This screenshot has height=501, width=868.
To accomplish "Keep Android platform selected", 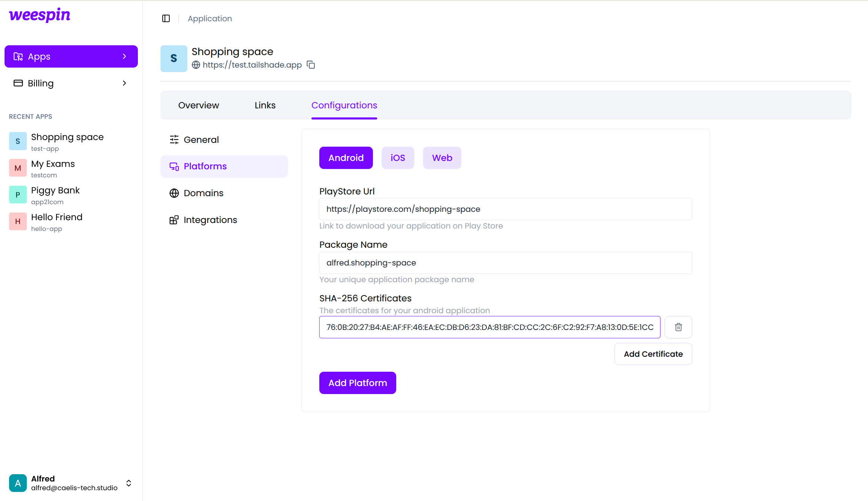I will 346,157.
